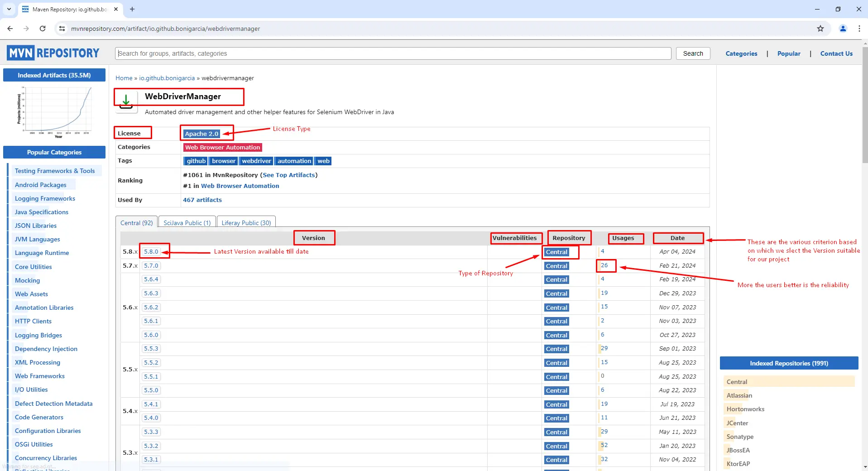Click the MVN Repository logo

(53, 53)
